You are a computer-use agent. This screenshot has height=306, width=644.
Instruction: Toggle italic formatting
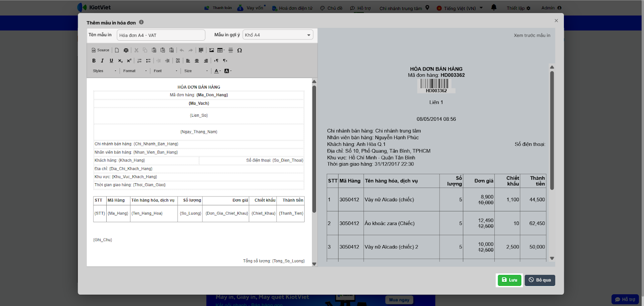point(102,61)
